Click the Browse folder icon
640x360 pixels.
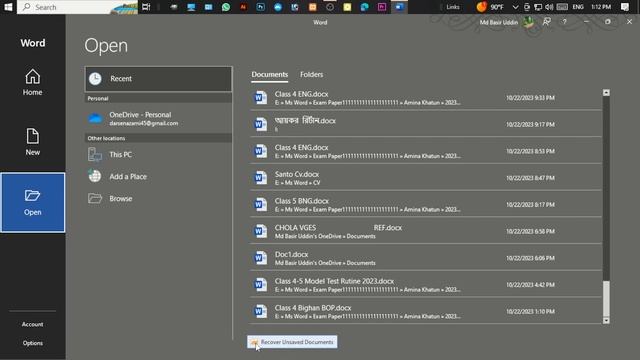(x=95, y=198)
